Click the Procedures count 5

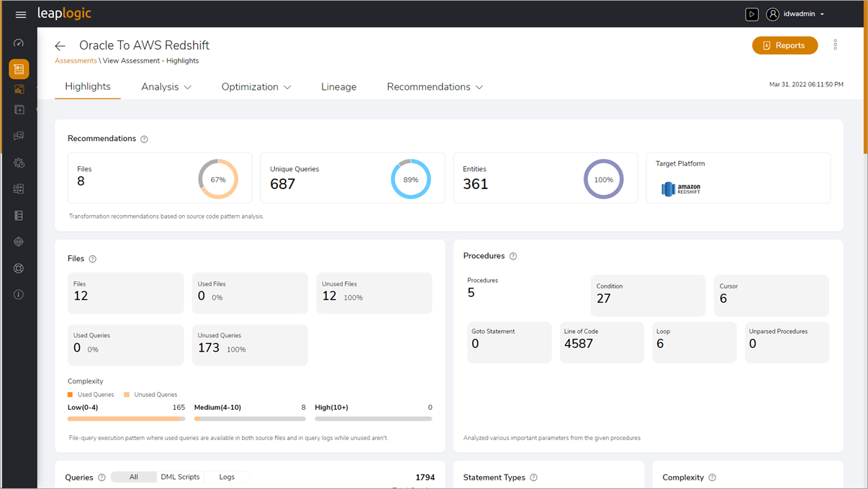point(471,293)
